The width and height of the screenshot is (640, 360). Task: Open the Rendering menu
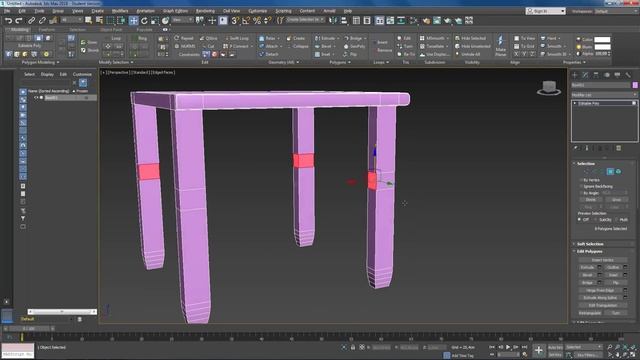[x=205, y=11]
